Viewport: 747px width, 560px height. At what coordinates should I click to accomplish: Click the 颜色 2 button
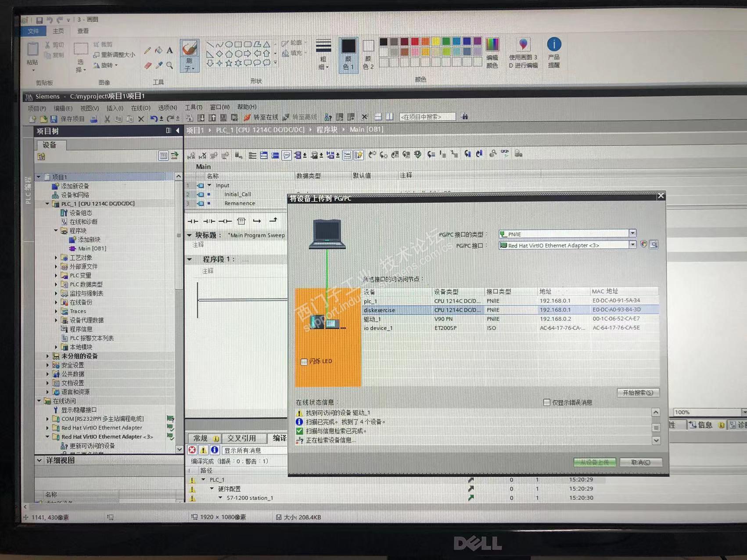point(368,54)
